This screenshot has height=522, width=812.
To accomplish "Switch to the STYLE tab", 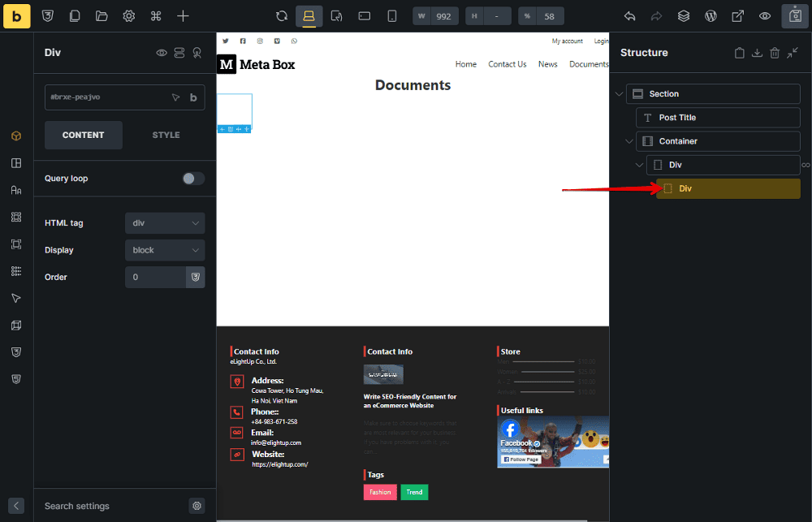I will click(166, 135).
